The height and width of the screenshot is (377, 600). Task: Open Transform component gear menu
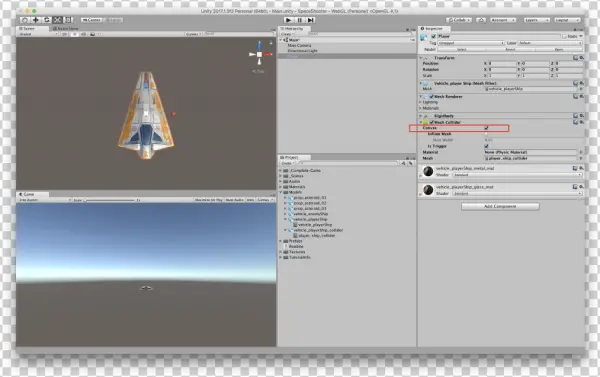(x=582, y=58)
